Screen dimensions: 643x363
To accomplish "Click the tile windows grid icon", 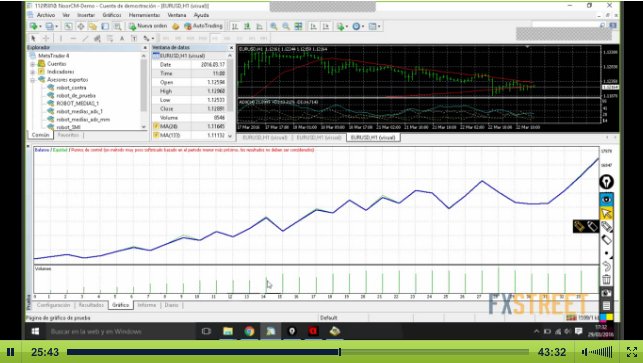I will [x=298, y=26].
